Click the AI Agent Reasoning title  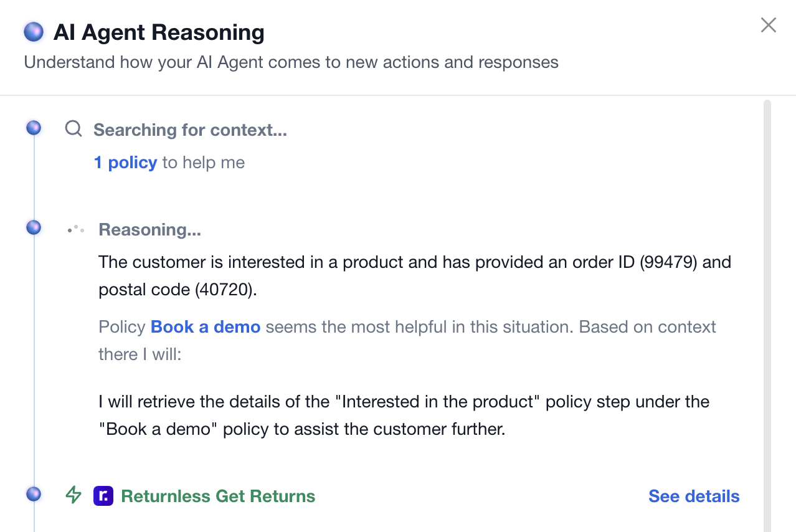coord(159,32)
